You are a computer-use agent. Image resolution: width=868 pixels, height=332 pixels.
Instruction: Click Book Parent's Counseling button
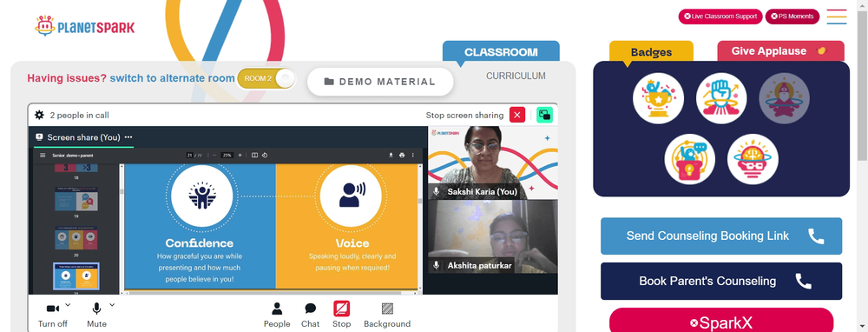pos(721,281)
